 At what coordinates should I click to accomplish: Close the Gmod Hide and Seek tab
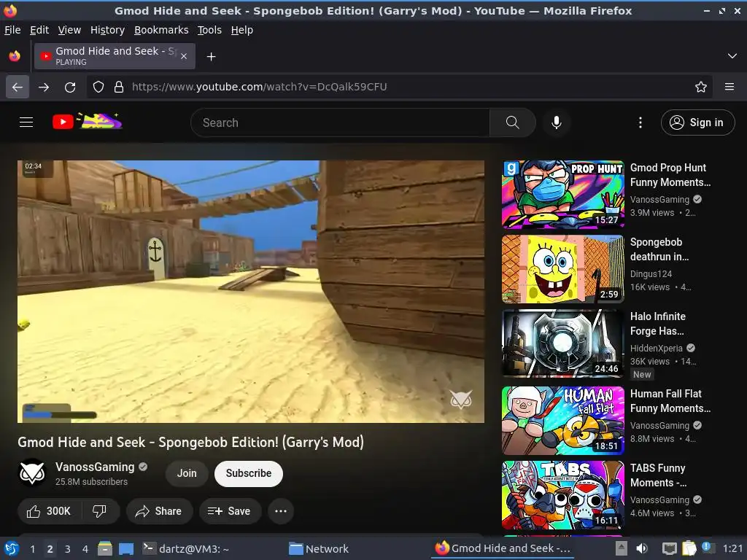(x=184, y=56)
